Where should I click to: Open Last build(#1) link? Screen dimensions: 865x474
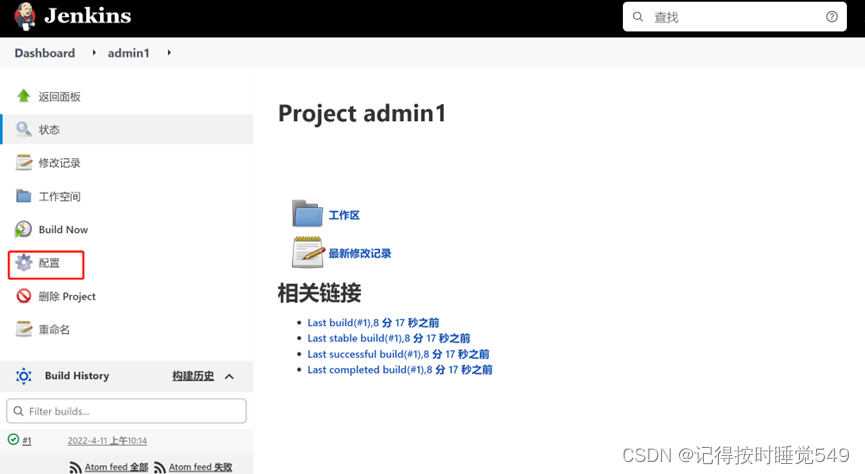[373, 322]
